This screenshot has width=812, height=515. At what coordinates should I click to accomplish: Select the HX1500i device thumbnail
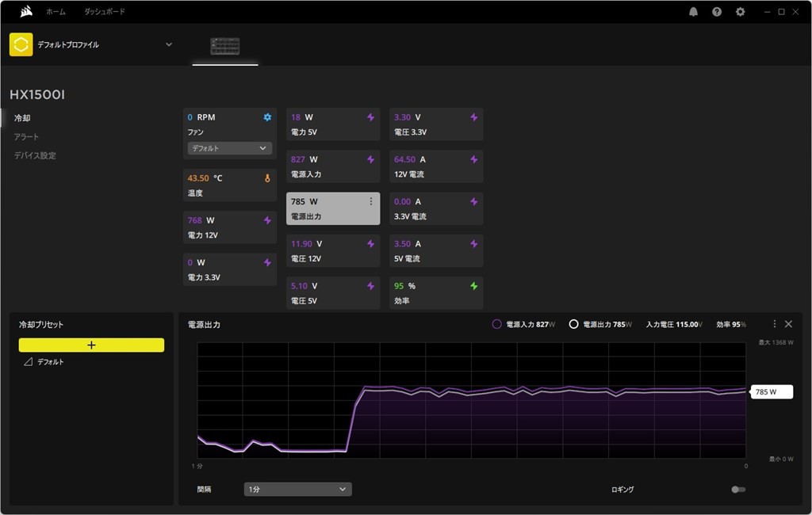[x=225, y=46]
